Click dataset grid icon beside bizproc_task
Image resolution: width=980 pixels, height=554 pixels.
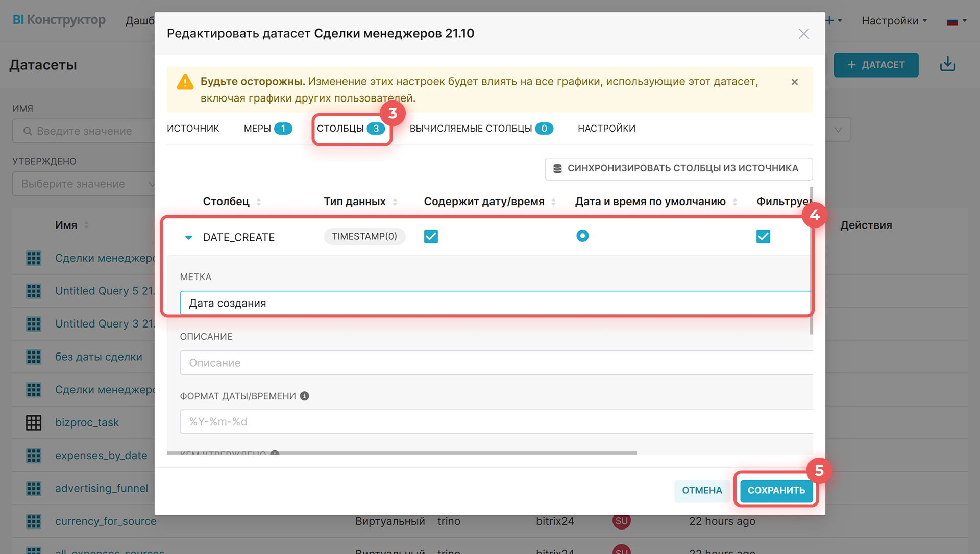point(34,422)
